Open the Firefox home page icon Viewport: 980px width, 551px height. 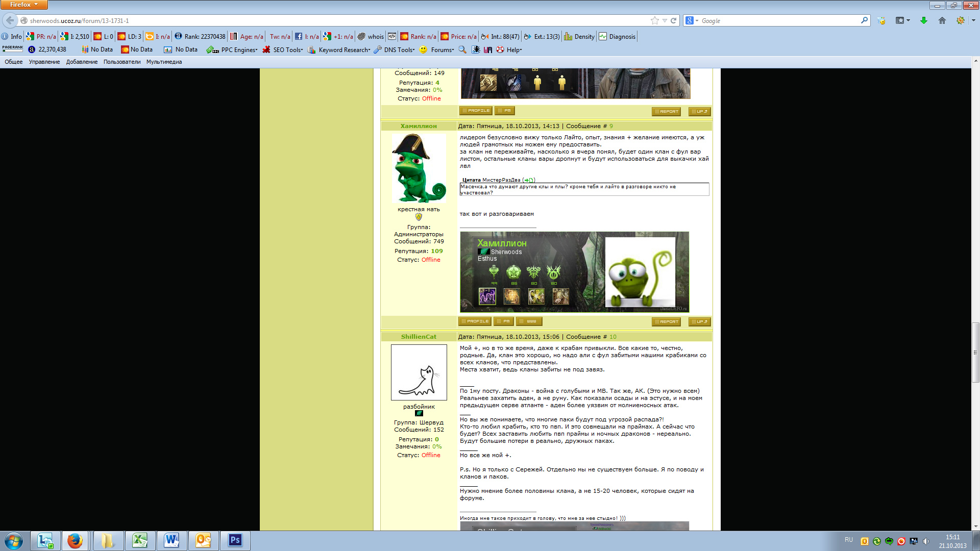pyautogui.click(x=942, y=20)
